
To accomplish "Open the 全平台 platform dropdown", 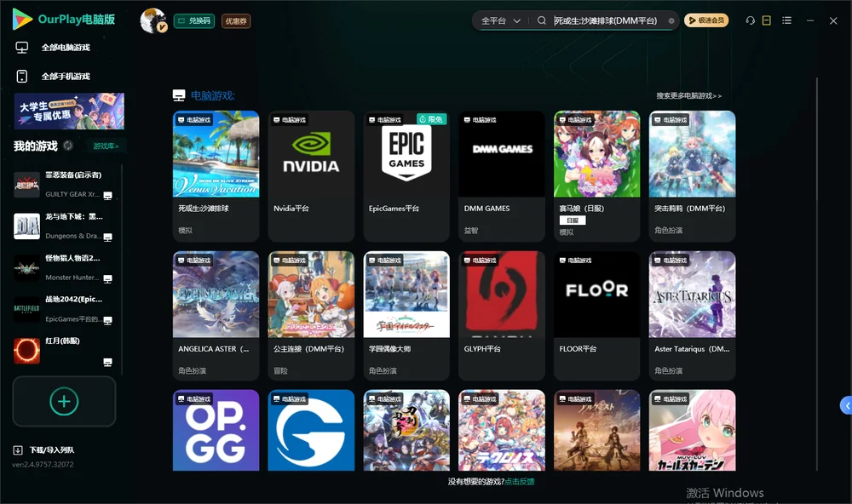I will 500,20.
